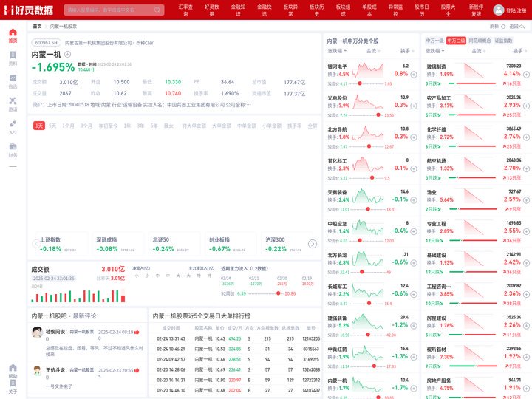Click plus icon beside 北方长龙 row
The image size is (532, 399).
pyautogui.click(x=414, y=262)
